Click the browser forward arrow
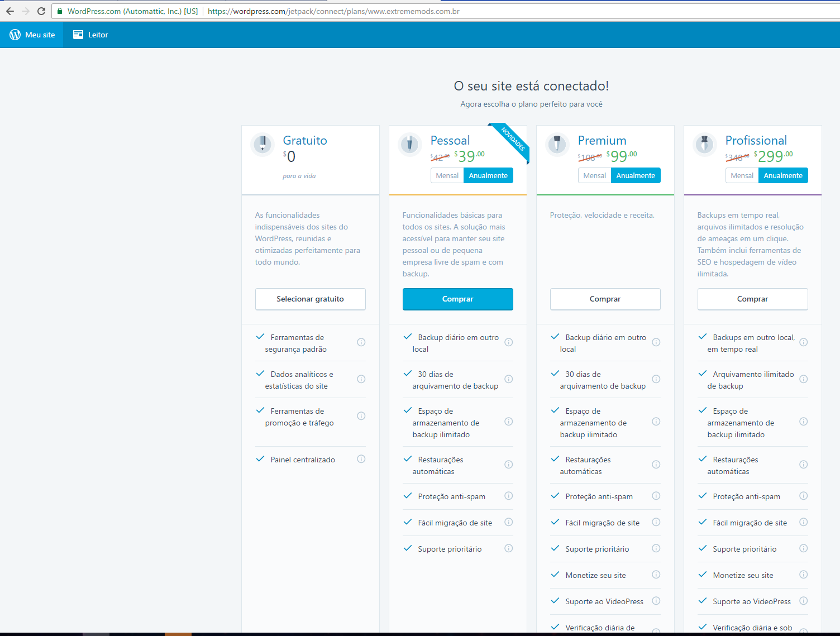The width and height of the screenshot is (840, 636). pyautogui.click(x=26, y=11)
